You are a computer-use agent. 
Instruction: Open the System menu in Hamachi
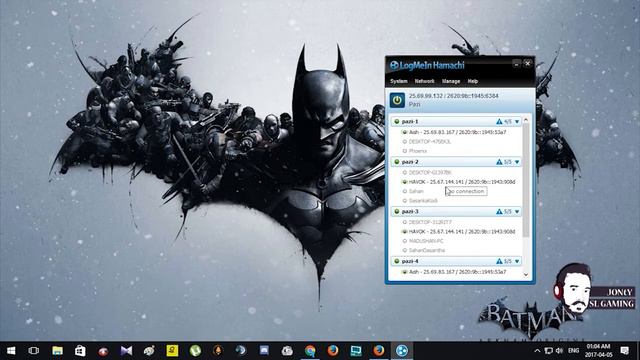(398, 81)
